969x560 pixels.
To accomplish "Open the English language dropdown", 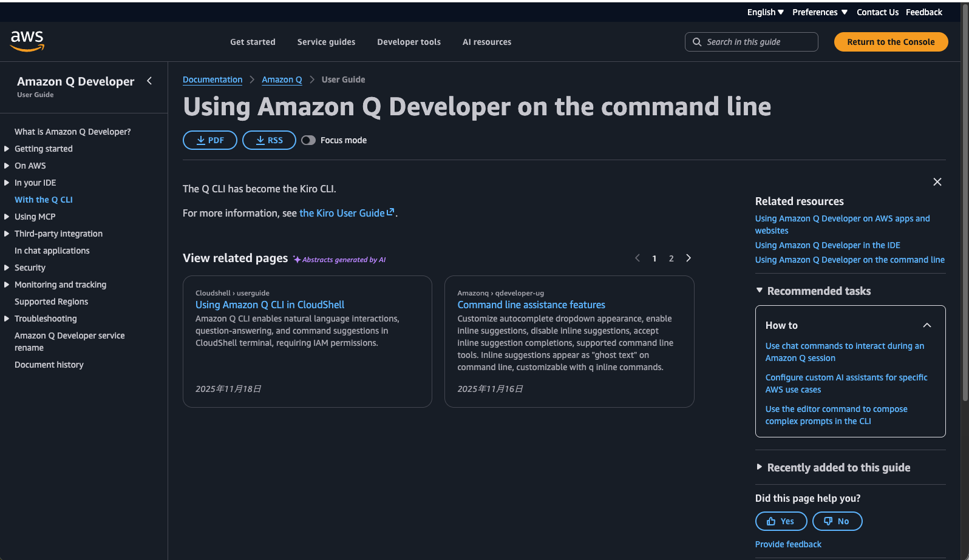I will 765,12.
